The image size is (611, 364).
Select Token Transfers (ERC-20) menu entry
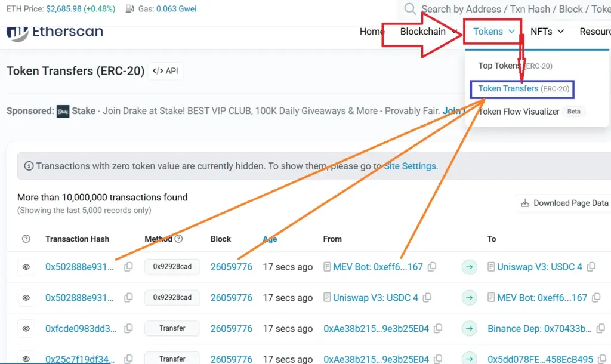point(524,89)
